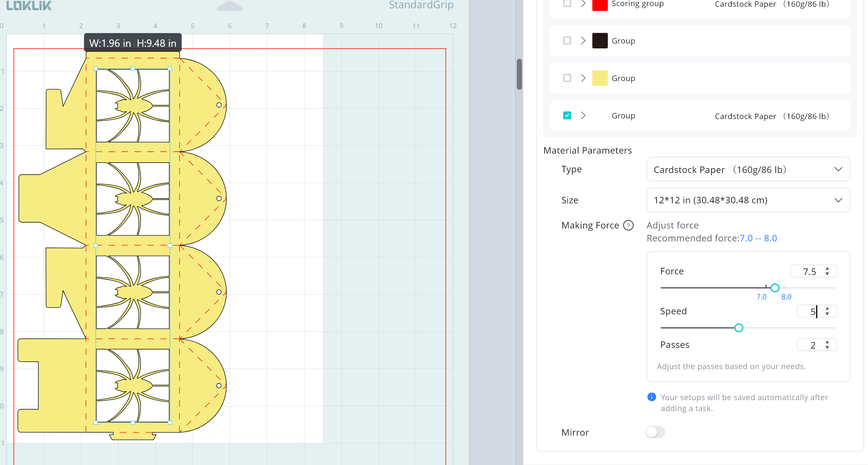Expand the yellow Group row chevron
The width and height of the screenshot is (868, 465).
point(583,78)
